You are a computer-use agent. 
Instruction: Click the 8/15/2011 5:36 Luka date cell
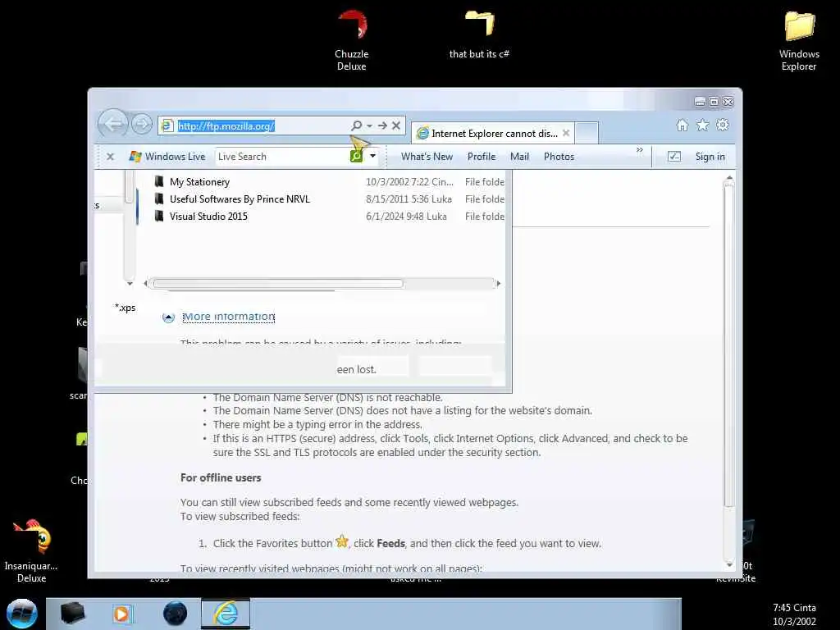coord(409,199)
